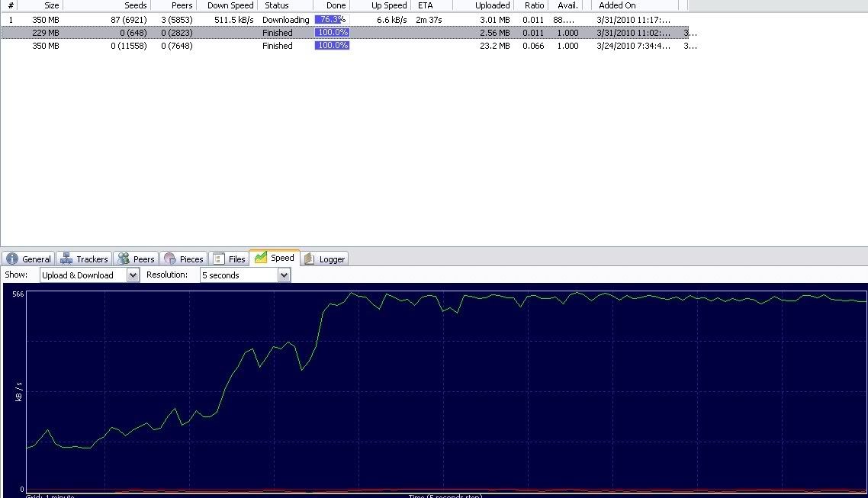Click the 0 (648) seeds value
The image size is (868, 498).
coord(133,33)
